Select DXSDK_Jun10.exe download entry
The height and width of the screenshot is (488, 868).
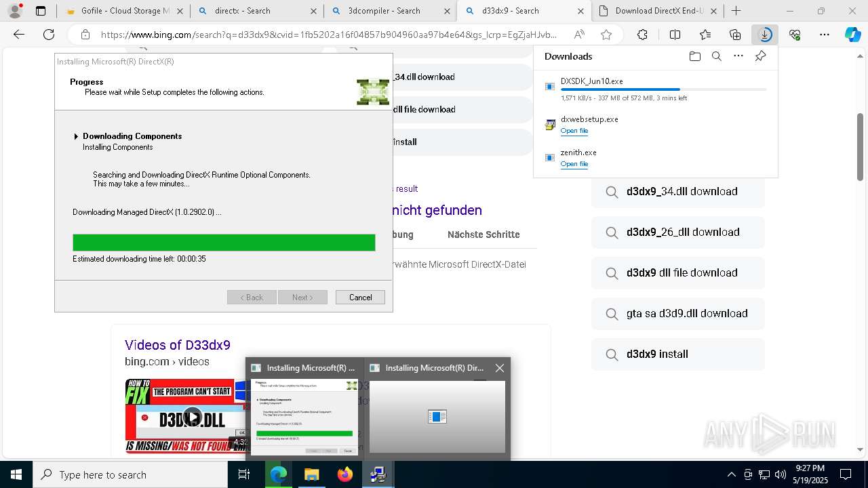[656, 89]
